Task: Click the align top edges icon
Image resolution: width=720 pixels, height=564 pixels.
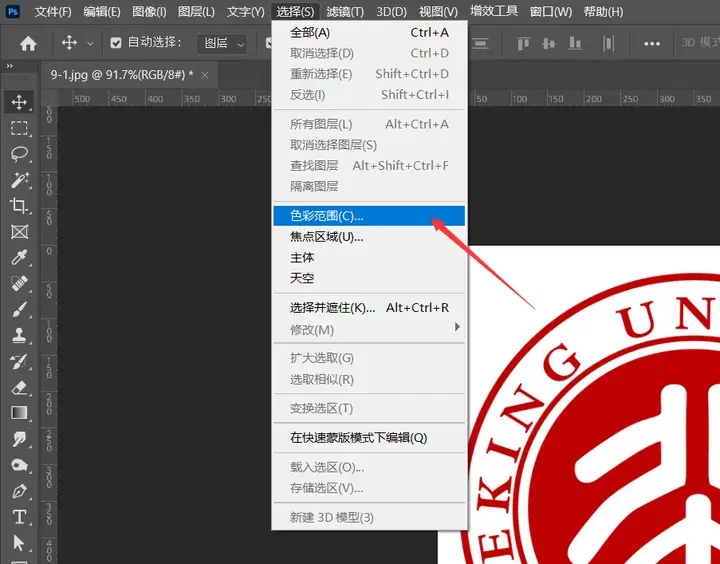Action: 523,44
